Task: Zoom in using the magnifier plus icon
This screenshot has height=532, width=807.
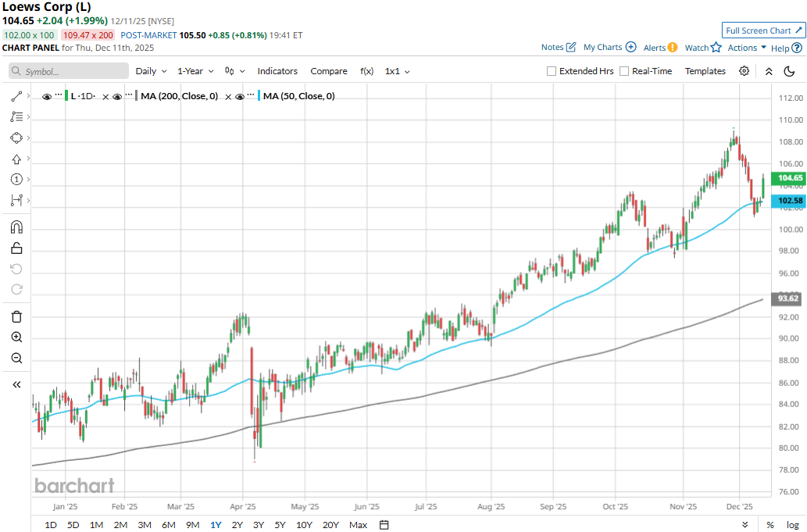Action: click(x=16, y=337)
